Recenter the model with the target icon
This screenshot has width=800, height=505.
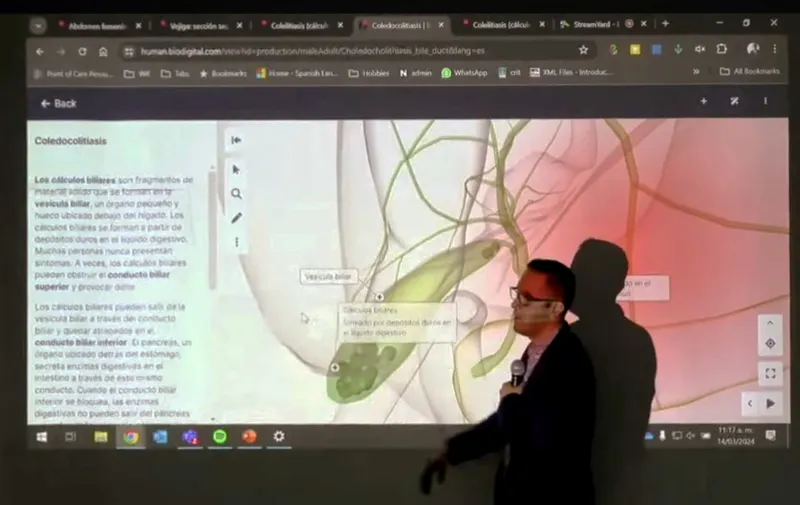click(770, 344)
